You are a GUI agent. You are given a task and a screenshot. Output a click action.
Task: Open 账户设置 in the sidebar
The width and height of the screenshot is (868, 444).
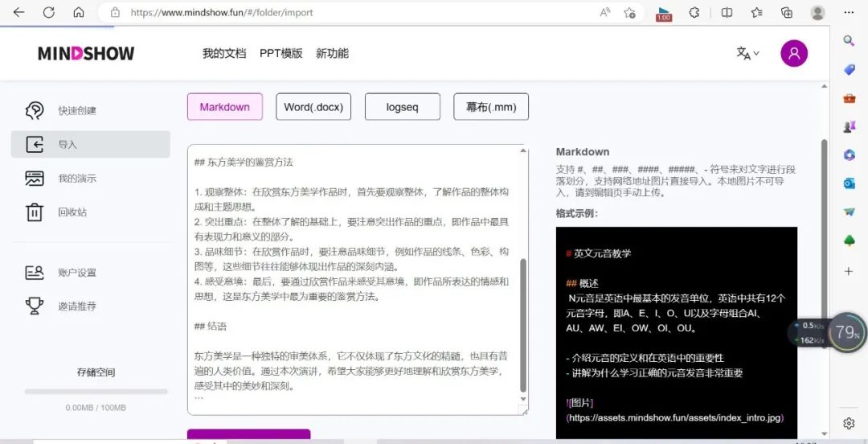coord(90,273)
